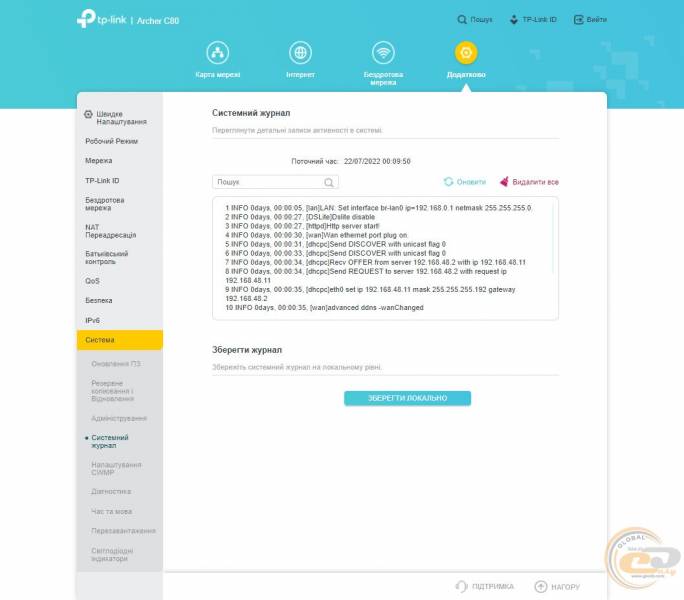Go to Адміністрування submenu item
The height and width of the screenshot is (600, 684).
[119, 418]
